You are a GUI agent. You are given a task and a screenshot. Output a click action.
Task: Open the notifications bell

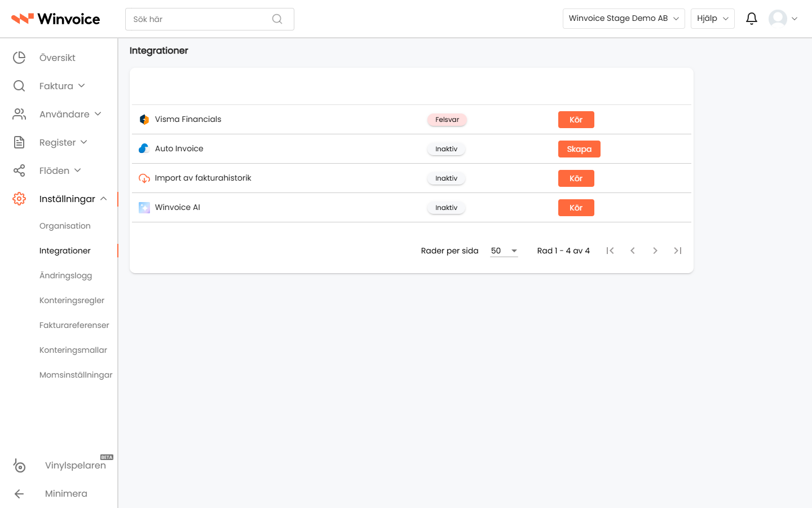point(752,19)
